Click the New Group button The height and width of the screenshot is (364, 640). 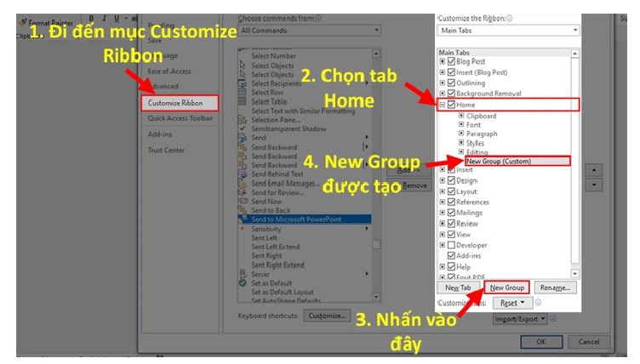[x=507, y=287]
